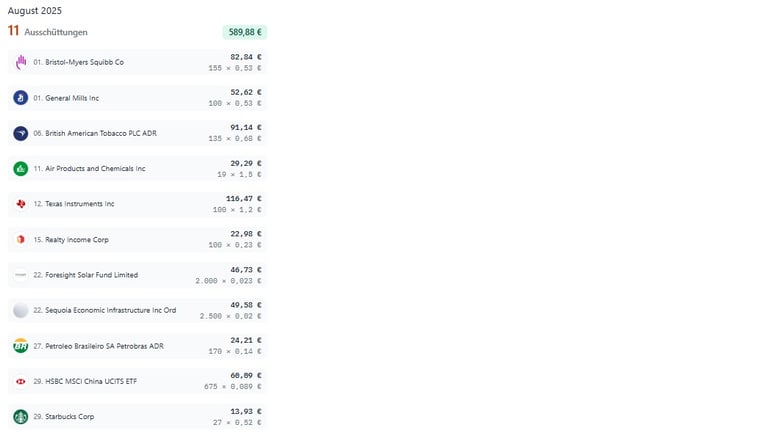Click the Air Products and Chemicals logo
The image size is (768, 444).
click(20, 169)
